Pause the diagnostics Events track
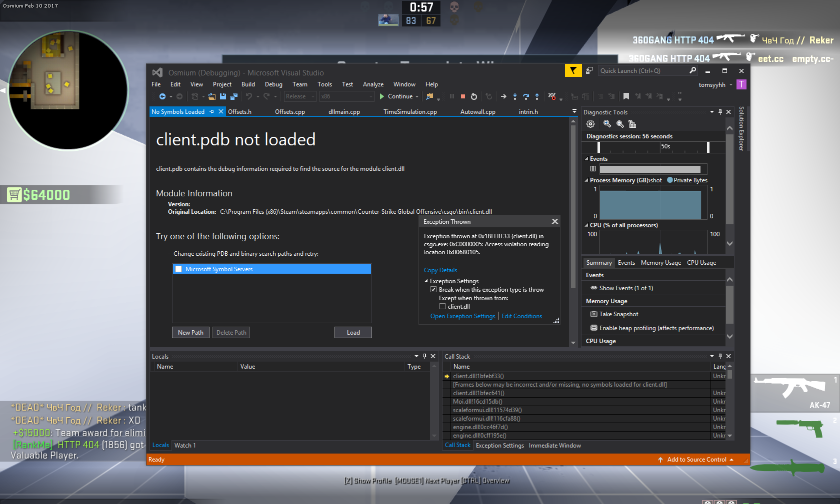The image size is (840, 504). point(593,169)
